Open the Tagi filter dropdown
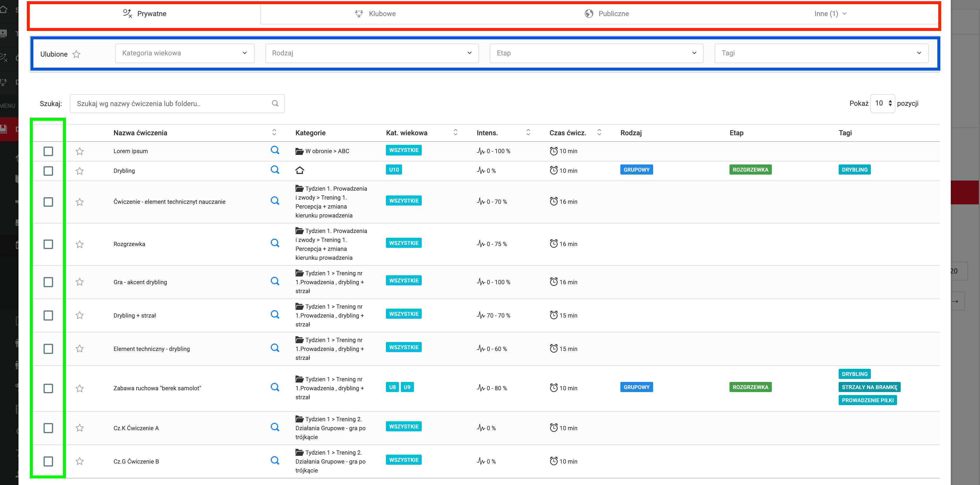The image size is (980, 485). click(821, 53)
